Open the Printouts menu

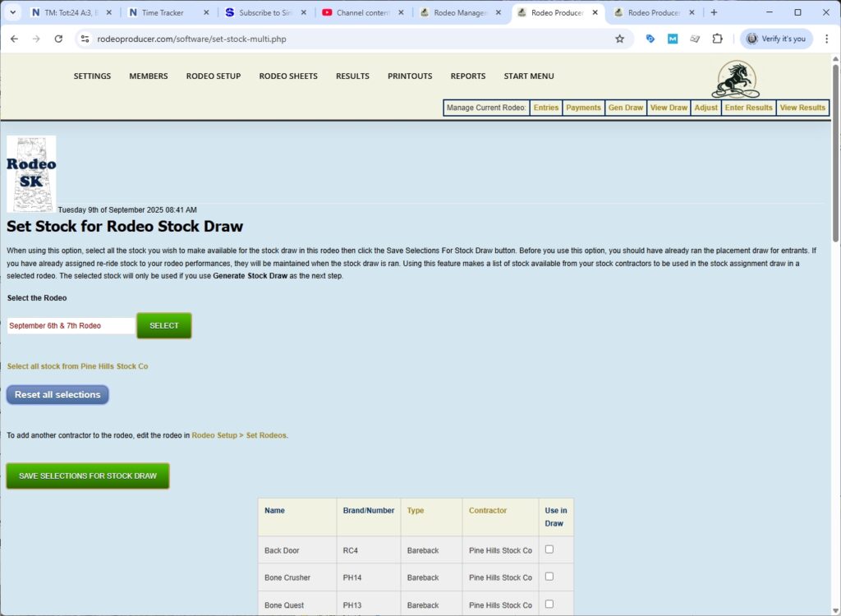coord(410,76)
